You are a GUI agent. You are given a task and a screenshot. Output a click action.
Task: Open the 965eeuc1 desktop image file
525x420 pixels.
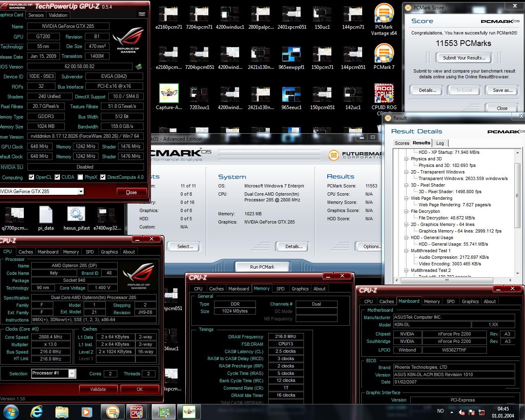tap(292, 98)
